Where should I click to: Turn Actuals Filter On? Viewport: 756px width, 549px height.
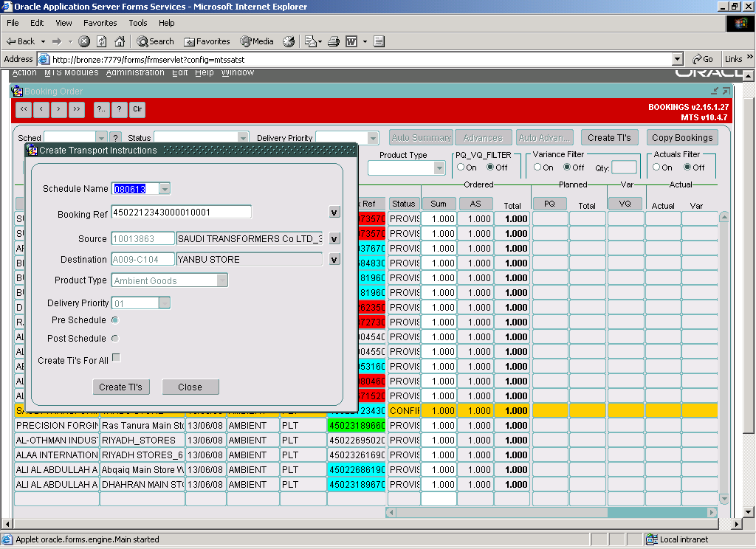[x=656, y=168]
